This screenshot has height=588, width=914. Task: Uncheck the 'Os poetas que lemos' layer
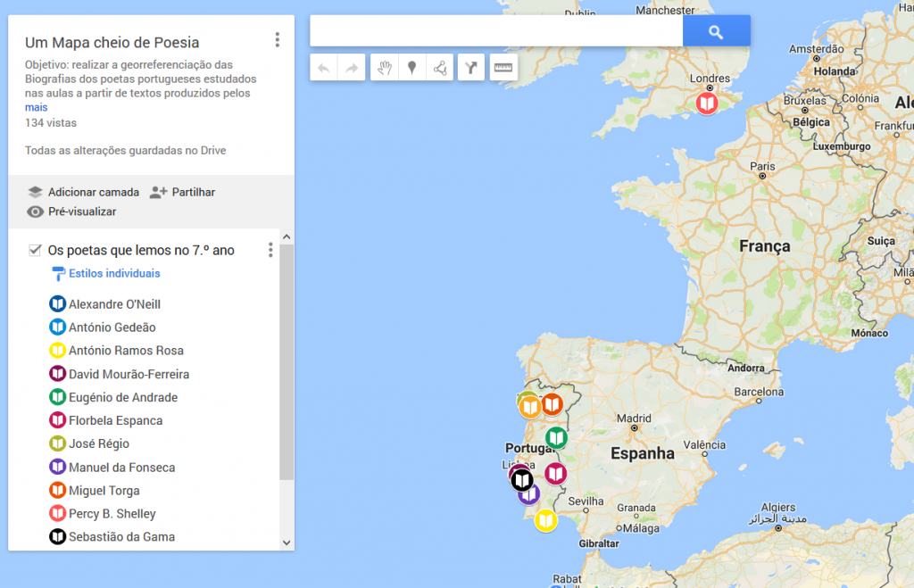pyautogui.click(x=35, y=250)
